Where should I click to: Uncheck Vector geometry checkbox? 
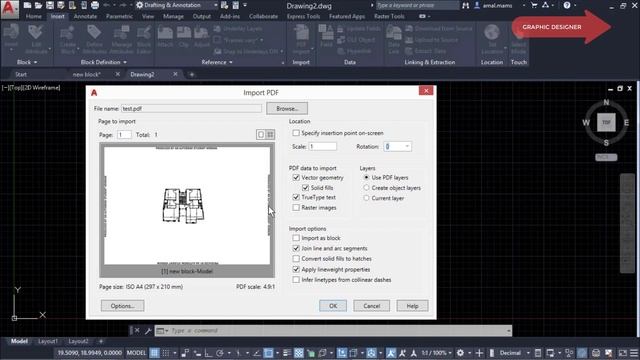[296, 178]
